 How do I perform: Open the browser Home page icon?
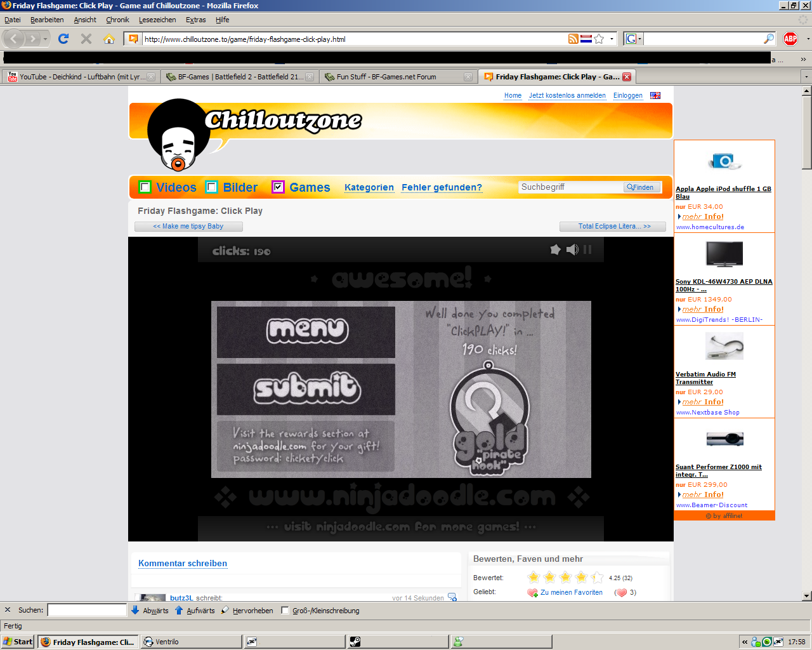pyautogui.click(x=109, y=39)
